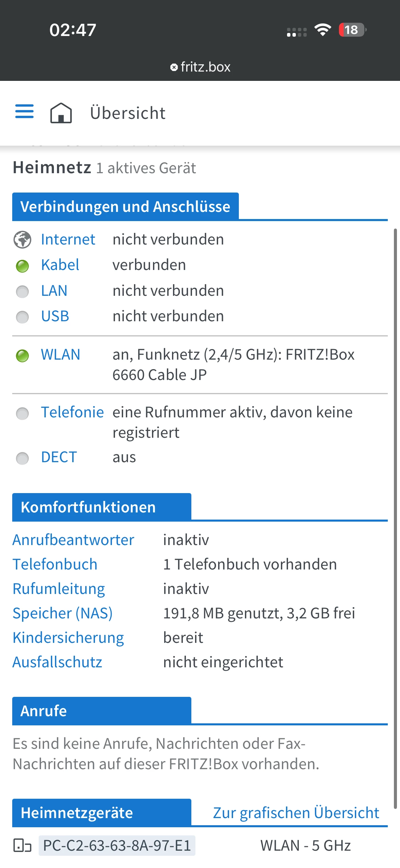Tap the grey USB status indicator
Viewport: 400px width, 868px height.
tap(22, 317)
